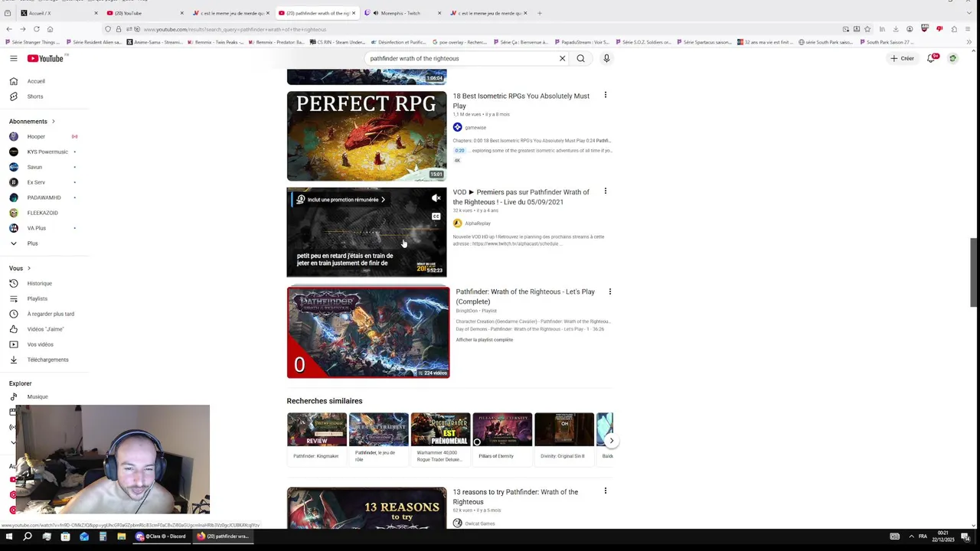
Task: Open the PERFECT RPG video thumbnail
Action: click(x=367, y=136)
